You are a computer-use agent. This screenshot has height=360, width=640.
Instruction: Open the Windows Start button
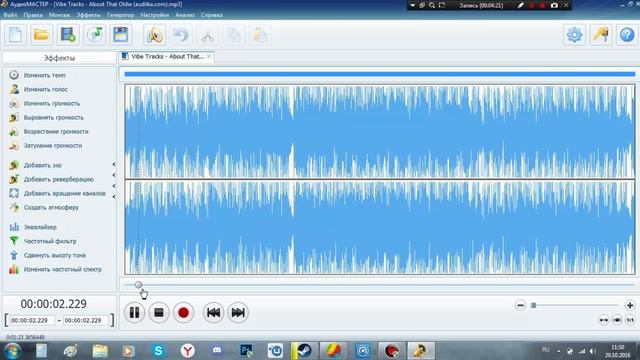tap(13, 351)
